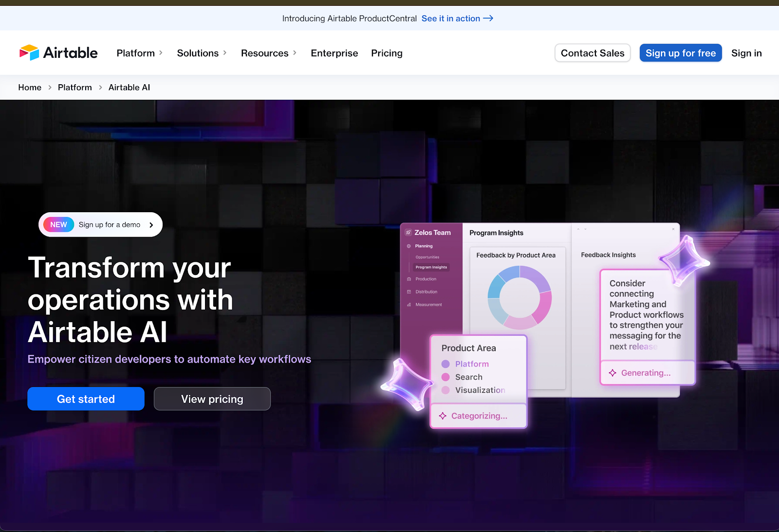
Task: Click the NEW badge pill
Action: point(58,224)
